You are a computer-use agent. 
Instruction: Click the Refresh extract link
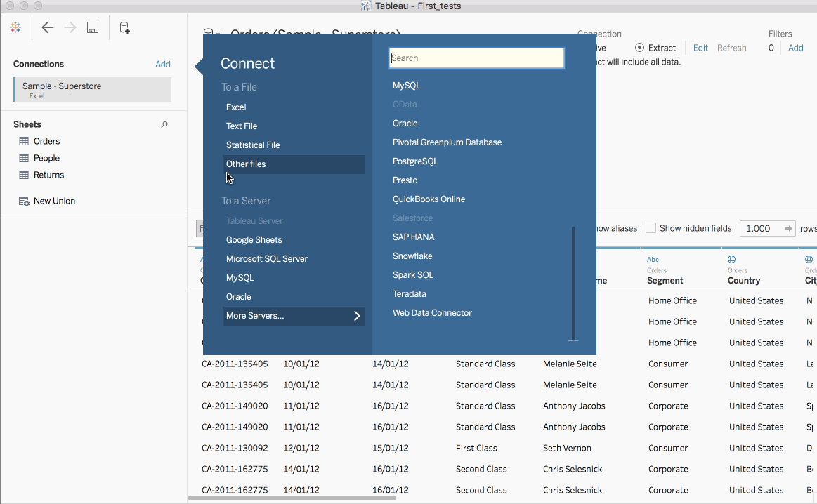pyautogui.click(x=731, y=48)
